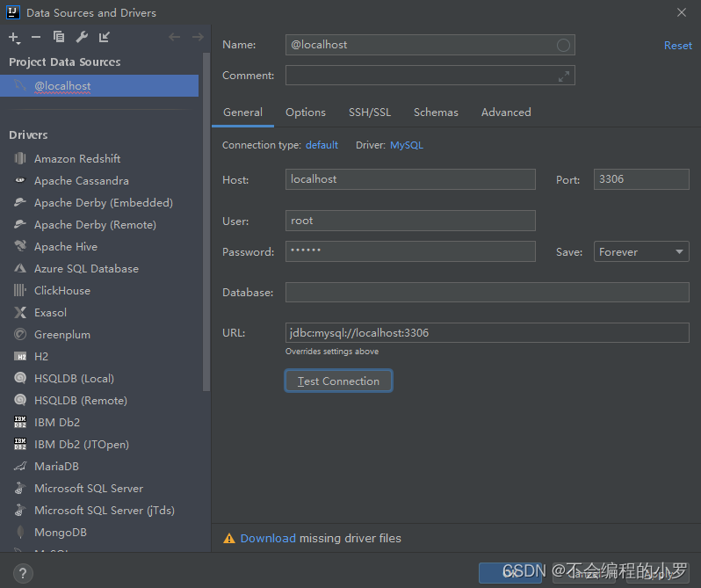Go forward with the right arrow icon
Screen dimensions: 701x588
pos(198,37)
